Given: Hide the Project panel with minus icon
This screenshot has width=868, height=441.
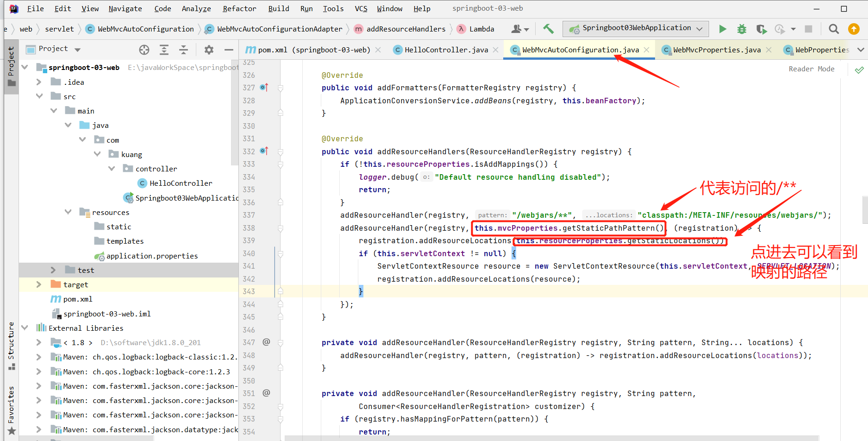Looking at the screenshot, I should click(229, 50).
